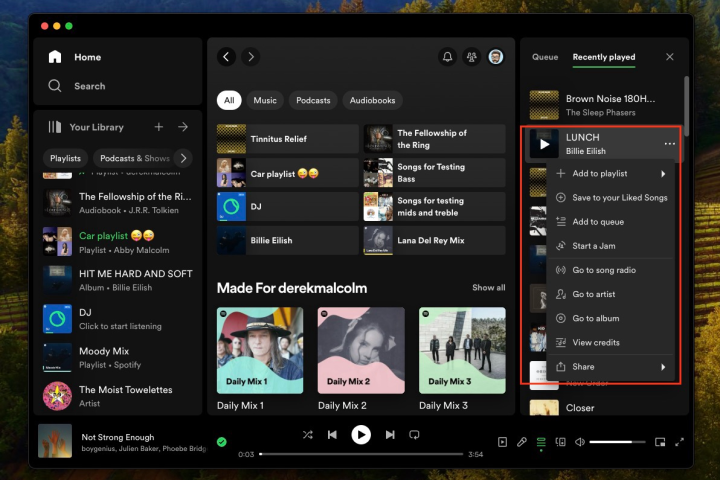Close the queue panel with X

[669, 57]
